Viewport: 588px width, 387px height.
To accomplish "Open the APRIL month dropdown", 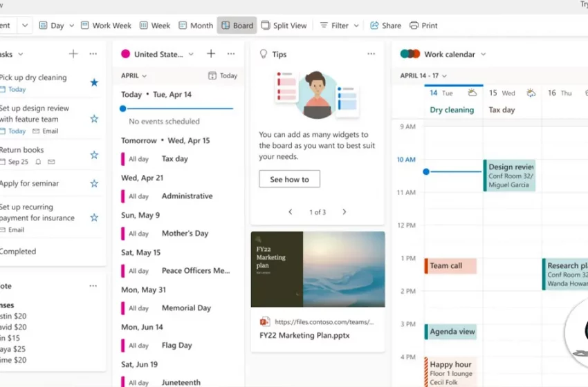I will point(134,76).
